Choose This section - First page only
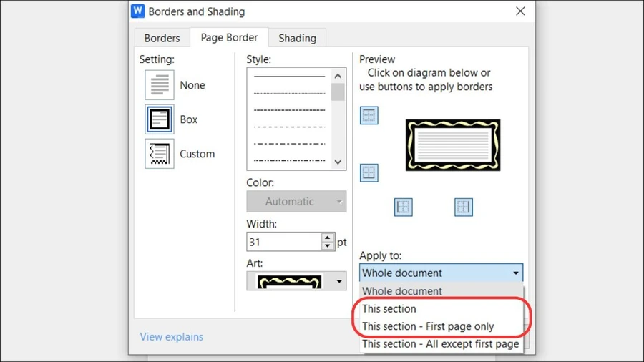The width and height of the screenshot is (644, 362). (441, 326)
